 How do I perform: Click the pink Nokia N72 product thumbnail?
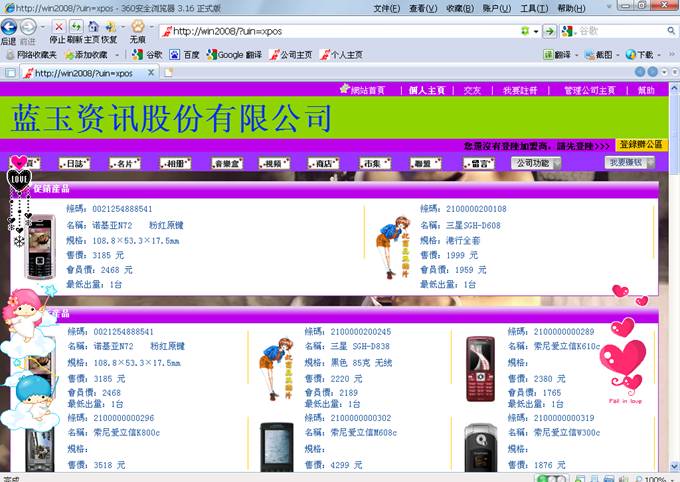point(40,247)
